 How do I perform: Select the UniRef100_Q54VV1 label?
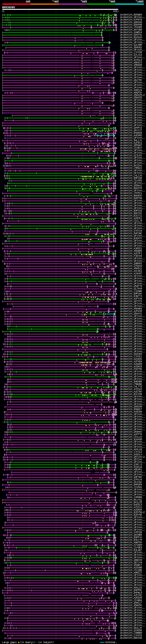(131, 314)
